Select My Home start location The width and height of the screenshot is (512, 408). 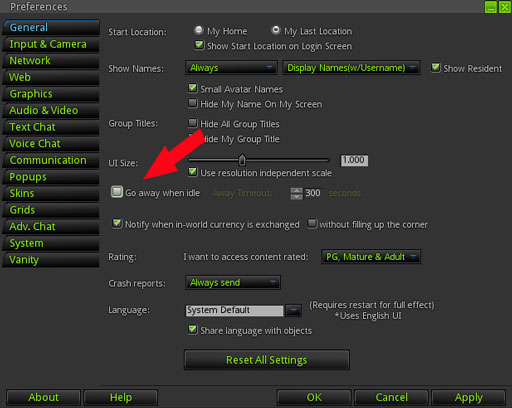pyautogui.click(x=198, y=30)
